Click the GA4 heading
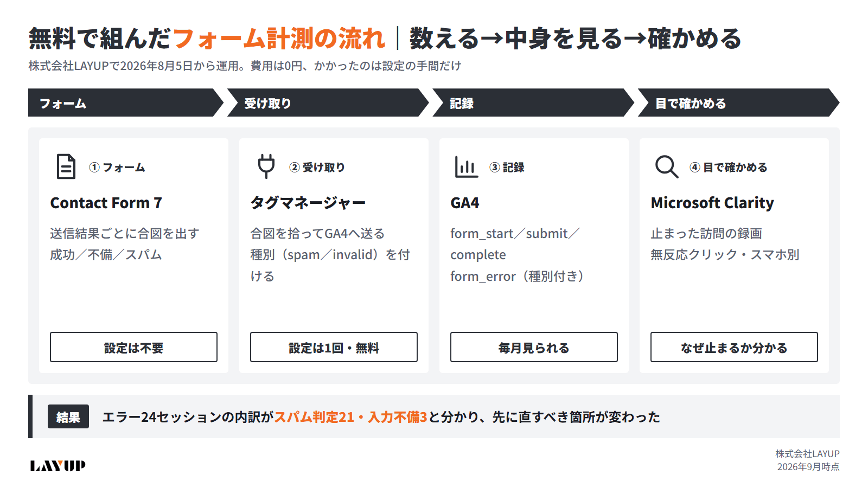The width and height of the screenshot is (868, 488). coord(465,203)
